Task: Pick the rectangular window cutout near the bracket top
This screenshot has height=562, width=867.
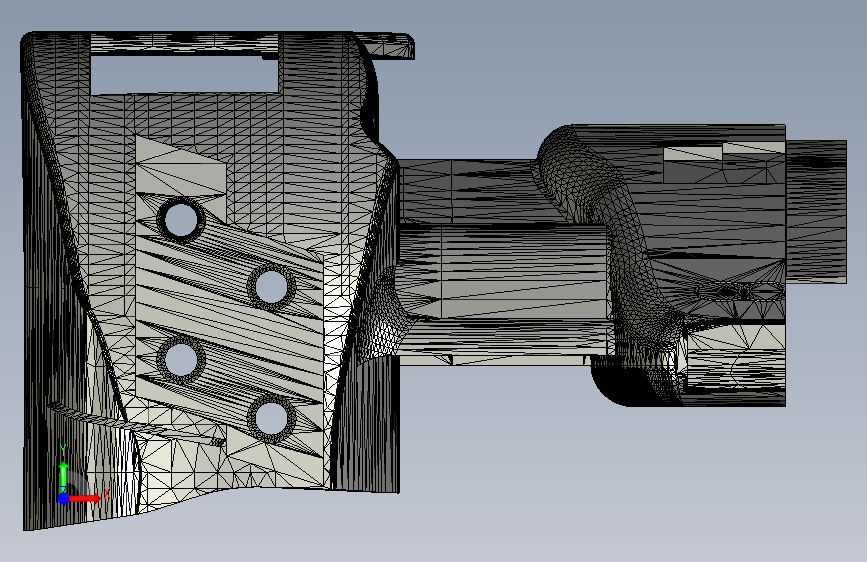Action: click(x=184, y=74)
